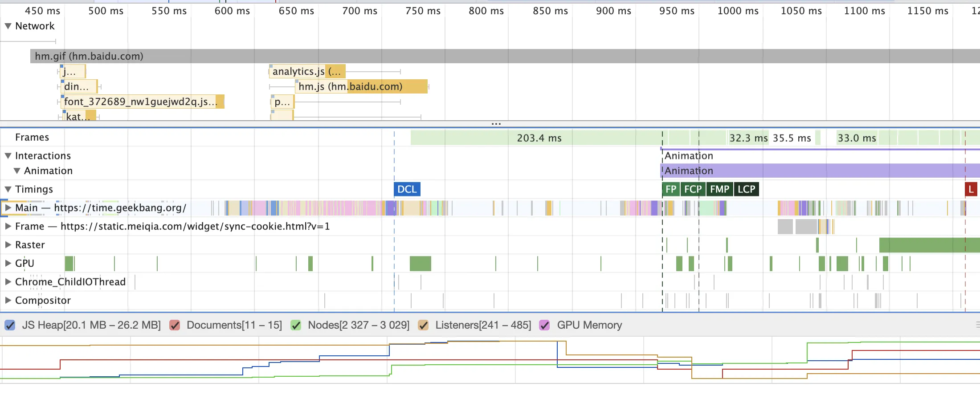
Task: Select the FCP timing badge
Action: coord(693,189)
